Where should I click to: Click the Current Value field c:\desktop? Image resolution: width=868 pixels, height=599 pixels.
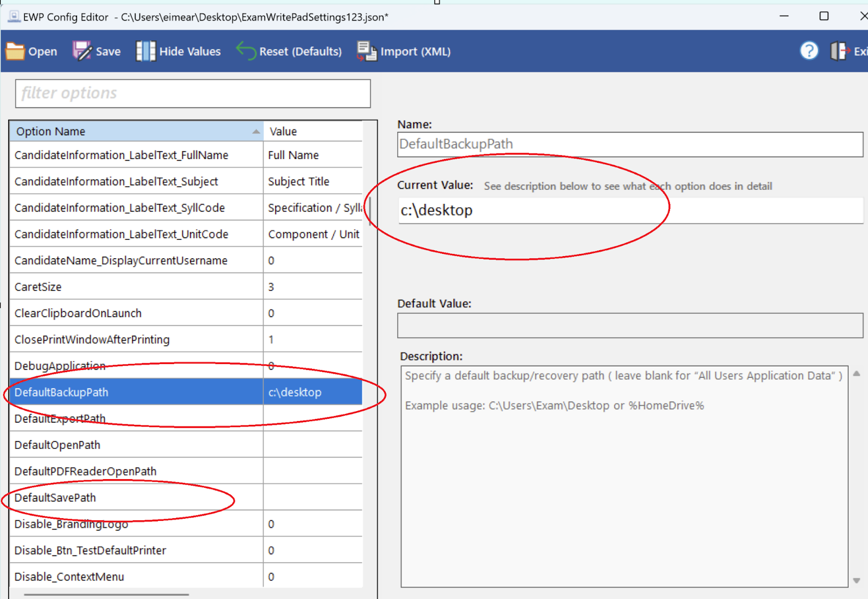[630, 211]
